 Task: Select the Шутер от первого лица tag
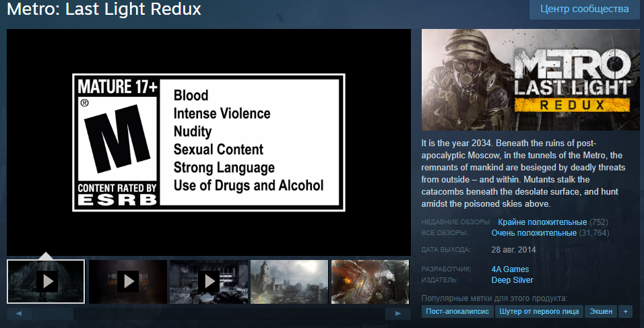coord(539,312)
